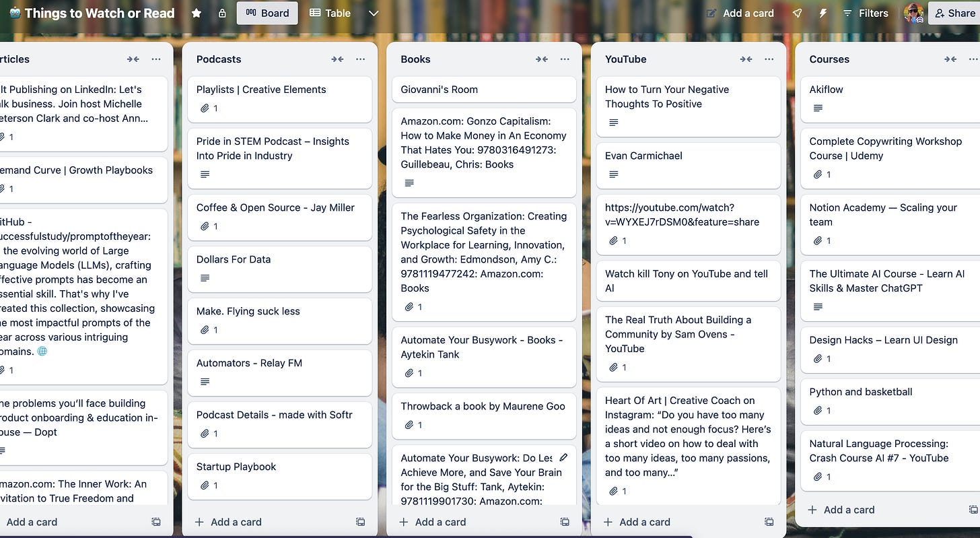The image size is (980, 538).
Task: Add a card to YouTube list
Action: click(637, 522)
